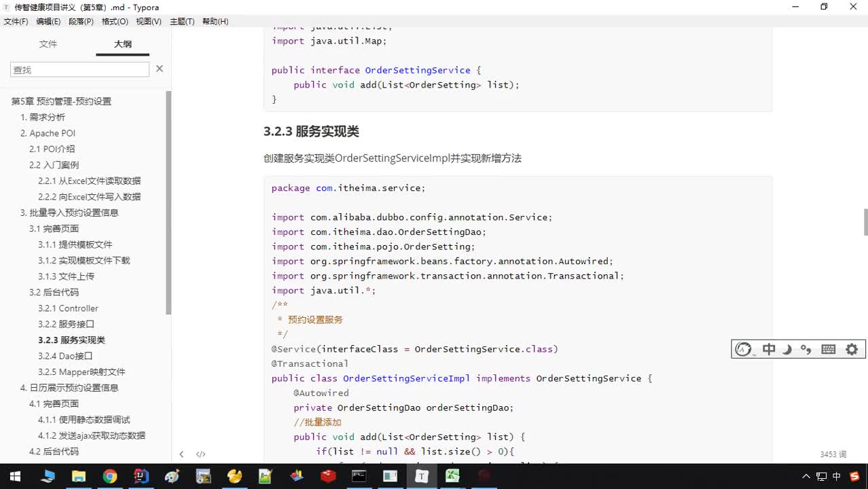Screen dimensions: 868x489
Task: Go to 4.1.1 使用静态数据调试
Action: (x=84, y=420)
